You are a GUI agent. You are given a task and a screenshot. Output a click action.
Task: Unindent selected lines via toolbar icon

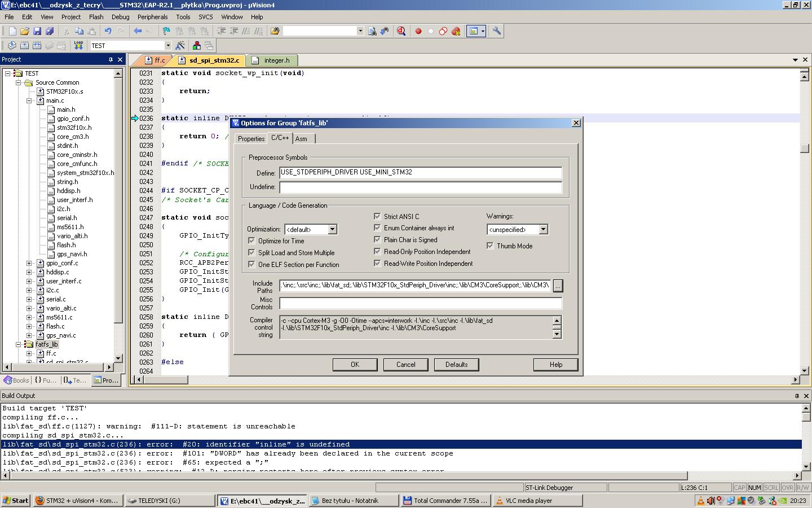pos(234,31)
